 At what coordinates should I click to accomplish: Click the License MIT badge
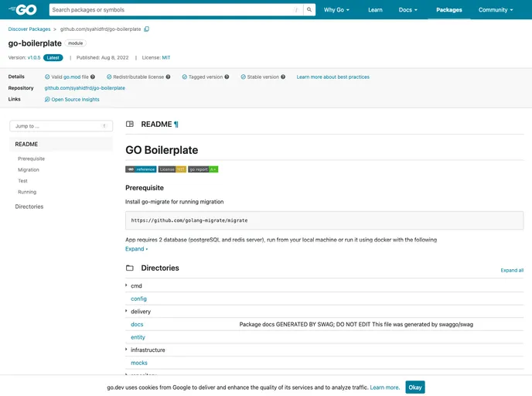172,169
